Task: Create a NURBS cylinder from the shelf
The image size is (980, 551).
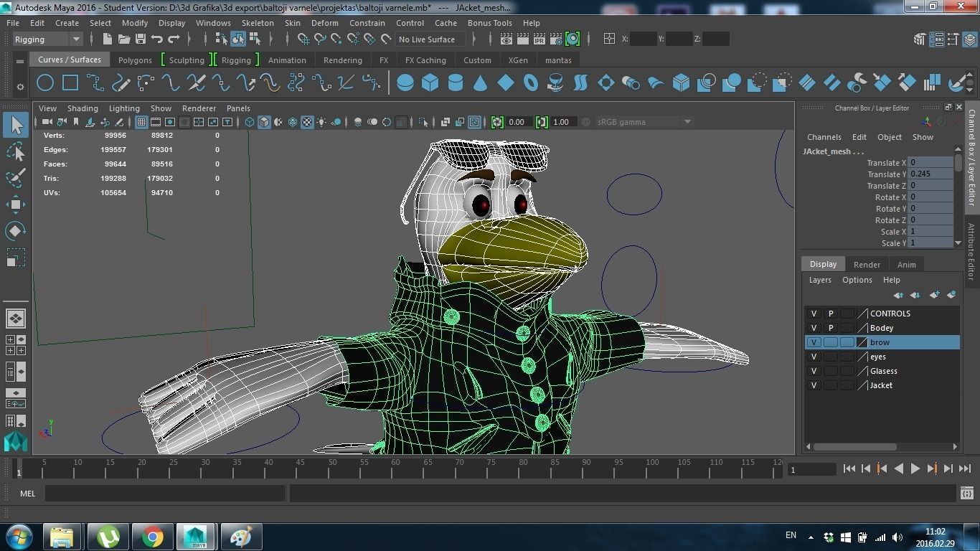Action: tap(455, 83)
